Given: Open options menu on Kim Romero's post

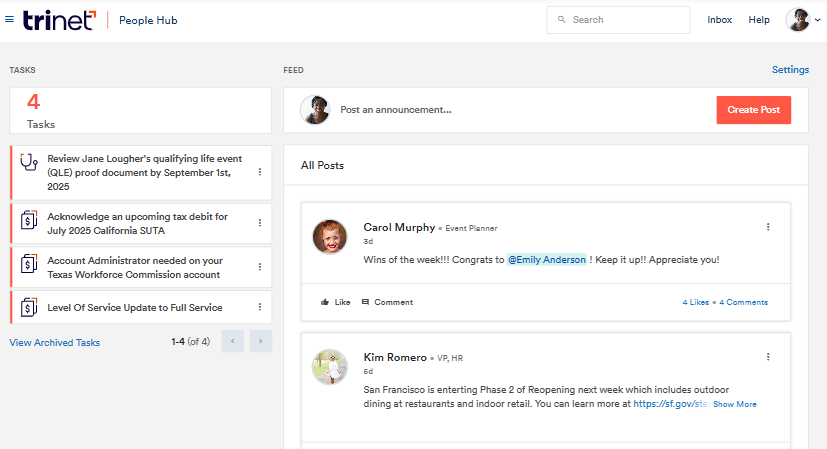Looking at the screenshot, I should pyautogui.click(x=768, y=357).
